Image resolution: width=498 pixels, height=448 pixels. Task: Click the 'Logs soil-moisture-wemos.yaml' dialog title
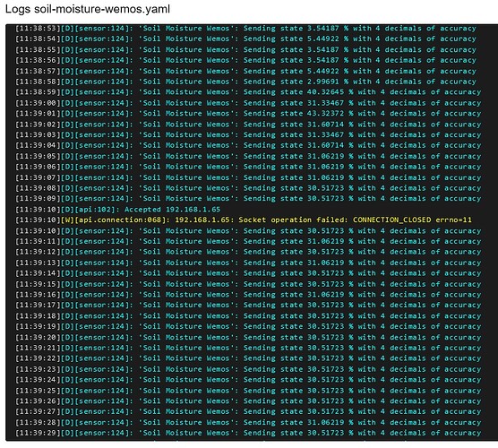(88, 9)
